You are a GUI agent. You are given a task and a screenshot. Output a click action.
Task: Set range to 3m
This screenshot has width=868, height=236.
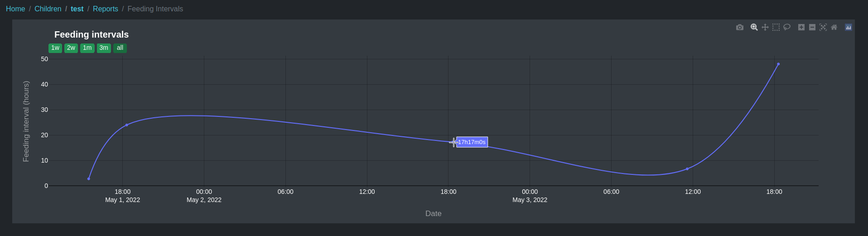click(x=104, y=48)
